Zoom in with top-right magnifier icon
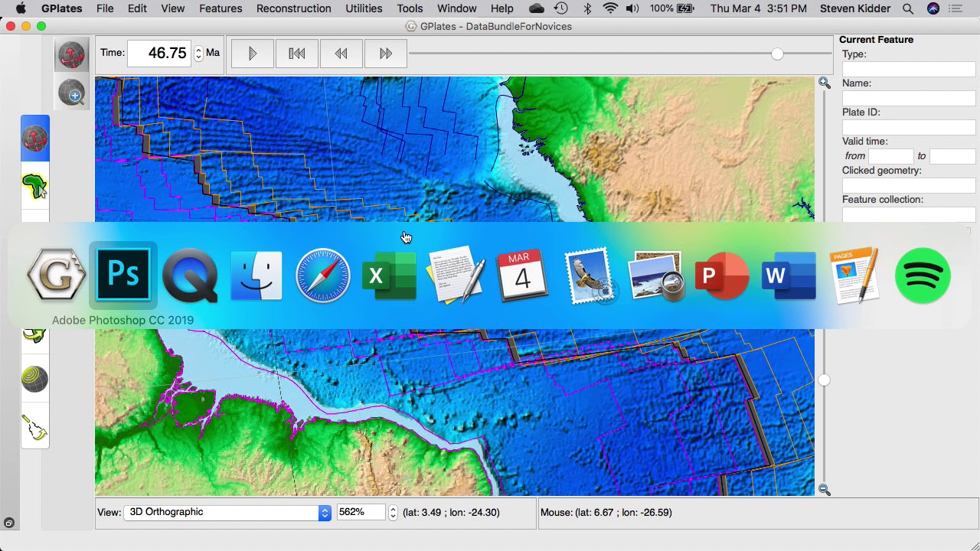 tap(824, 83)
